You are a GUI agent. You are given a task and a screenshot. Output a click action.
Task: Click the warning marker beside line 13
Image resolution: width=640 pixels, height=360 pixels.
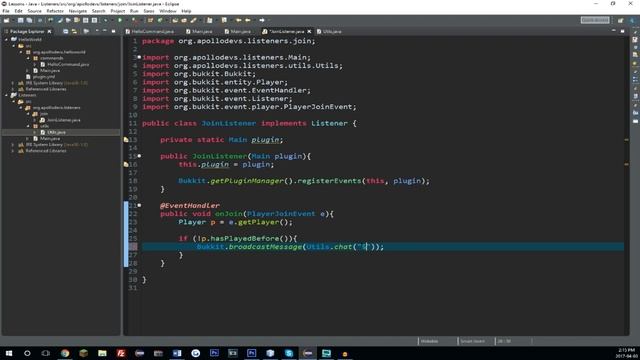click(x=126, y=140)
